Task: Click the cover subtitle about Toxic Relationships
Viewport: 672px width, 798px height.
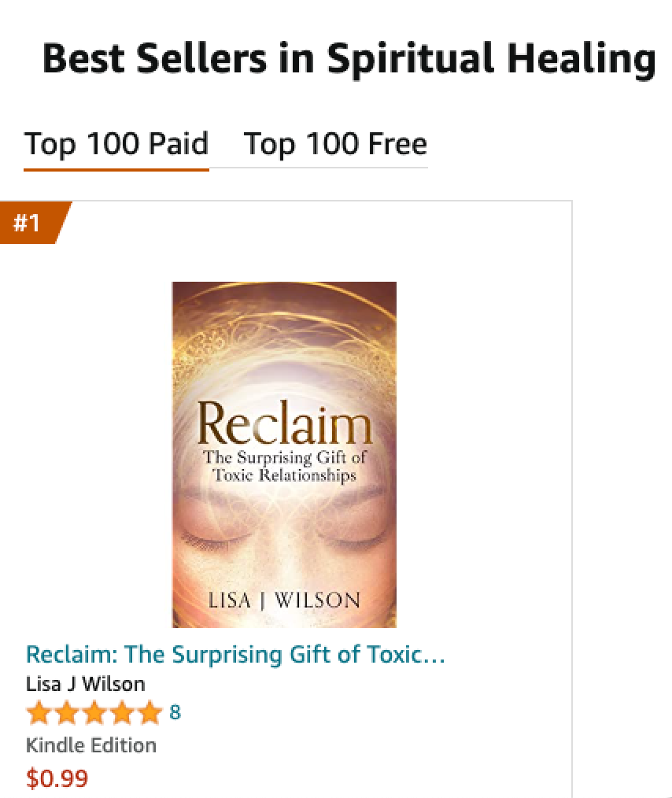Action: 284,467
